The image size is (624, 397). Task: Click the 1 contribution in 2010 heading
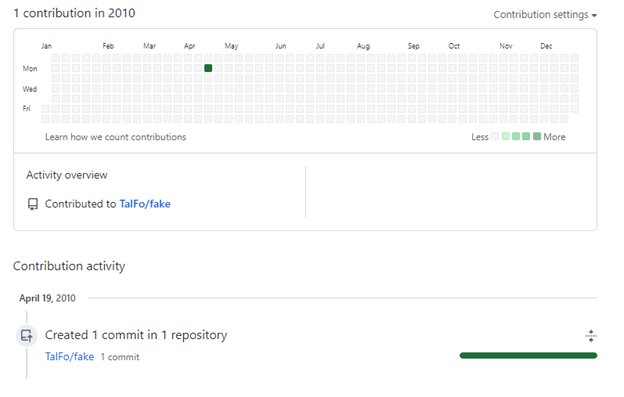(74, 13)
